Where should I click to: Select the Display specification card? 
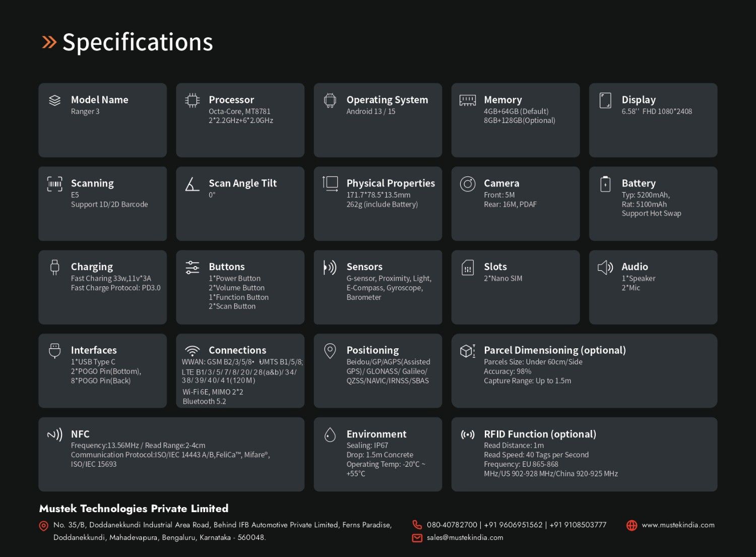tap(653, 120)
